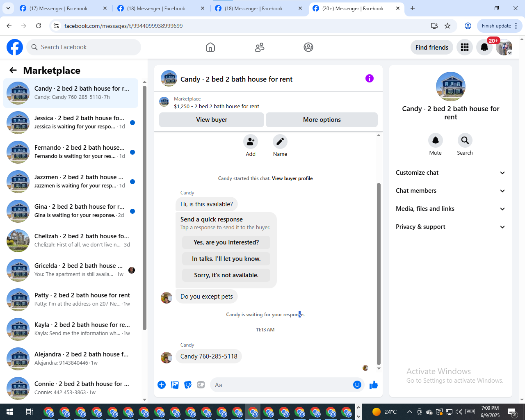
Task: Click the Search Facebook field
Action: click(x=84, y=47)
